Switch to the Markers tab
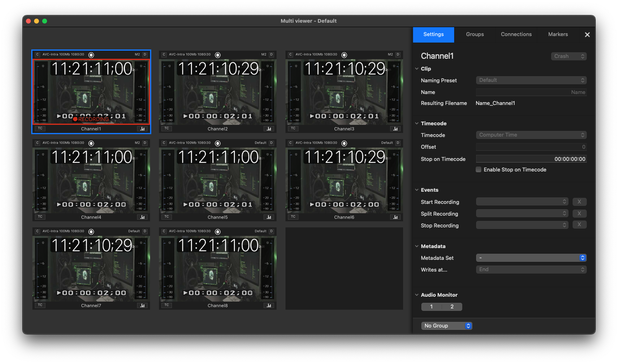618x364 pixels. point(558,34)
